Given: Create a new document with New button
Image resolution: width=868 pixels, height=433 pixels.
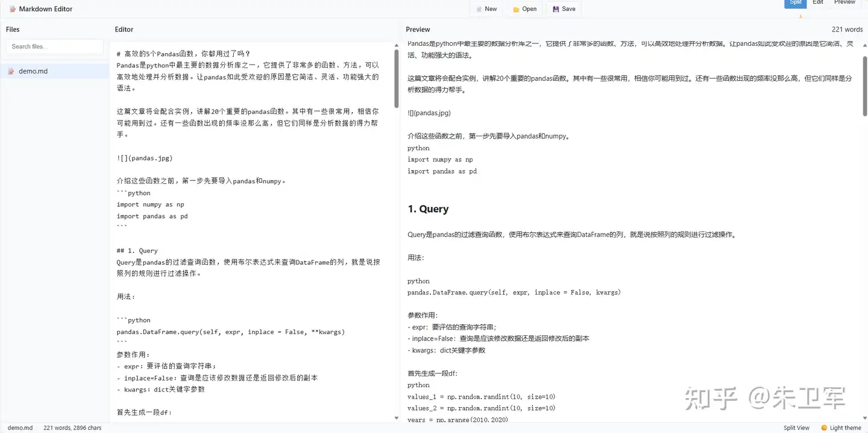Looking at the screenshot, I should (x=486, y=9).
